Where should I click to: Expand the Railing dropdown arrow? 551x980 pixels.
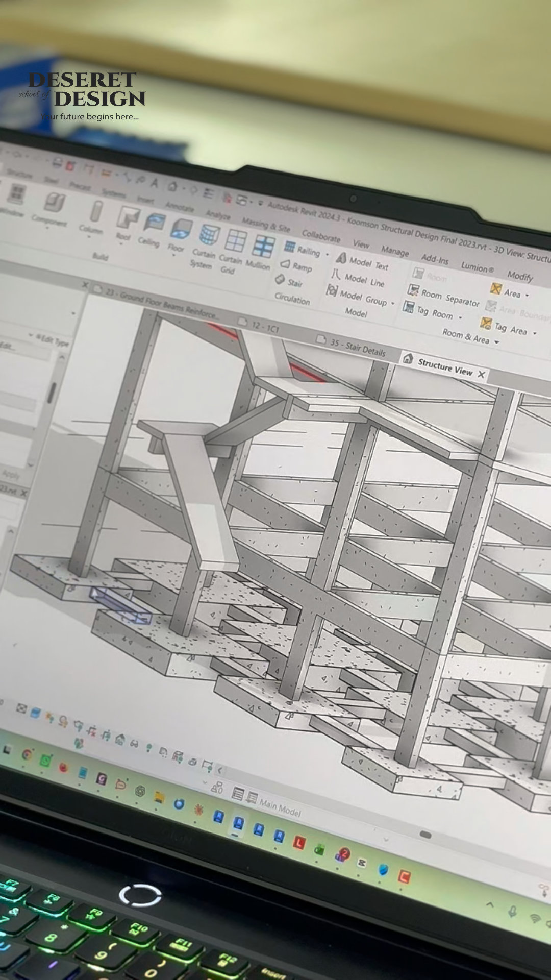click(x=327, y=255)
